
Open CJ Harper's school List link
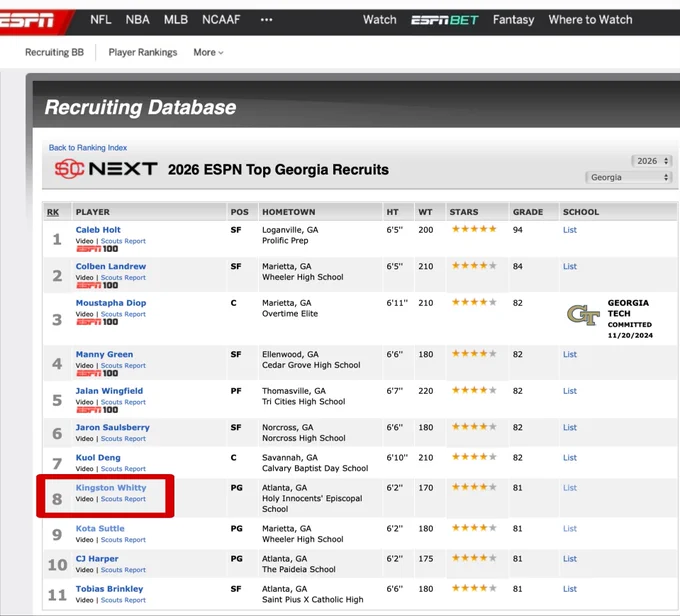point(570,559)
